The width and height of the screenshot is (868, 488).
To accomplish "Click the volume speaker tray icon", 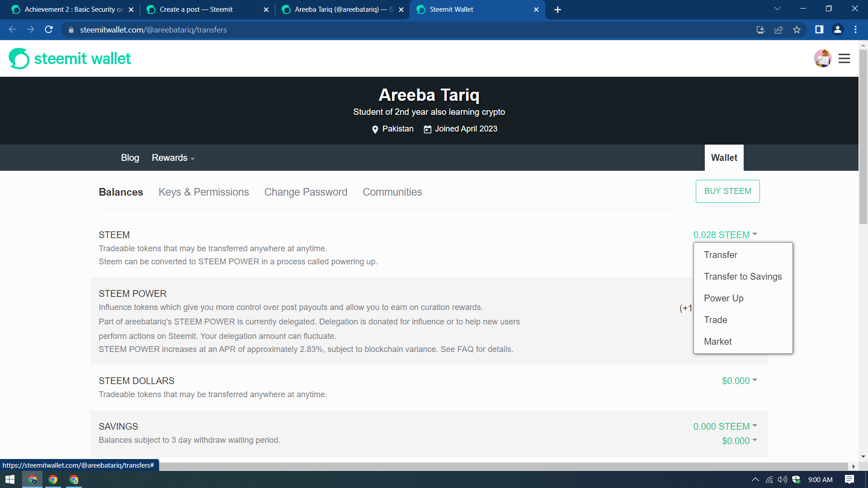I will point(783,479).
